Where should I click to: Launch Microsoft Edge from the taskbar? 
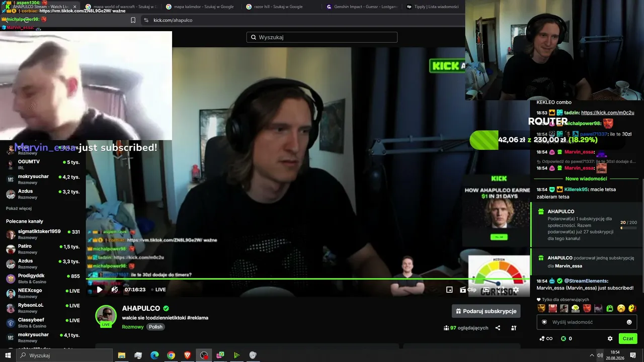tap(154, 355)
